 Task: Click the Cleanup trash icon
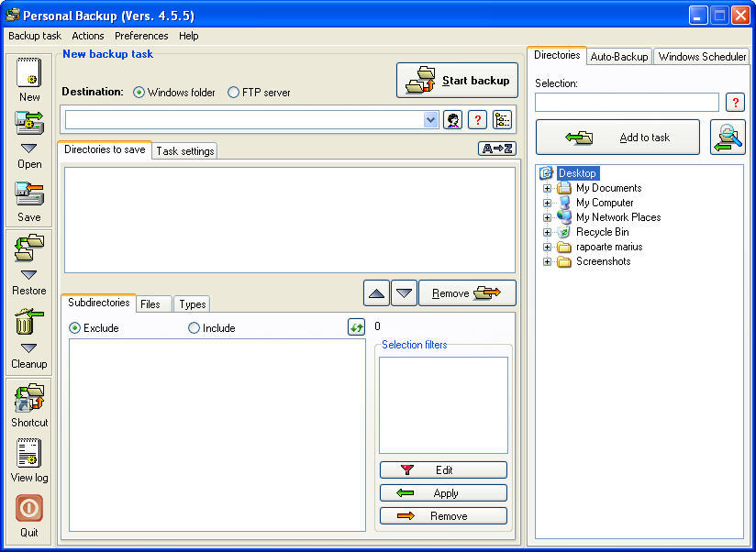[29, 321]
